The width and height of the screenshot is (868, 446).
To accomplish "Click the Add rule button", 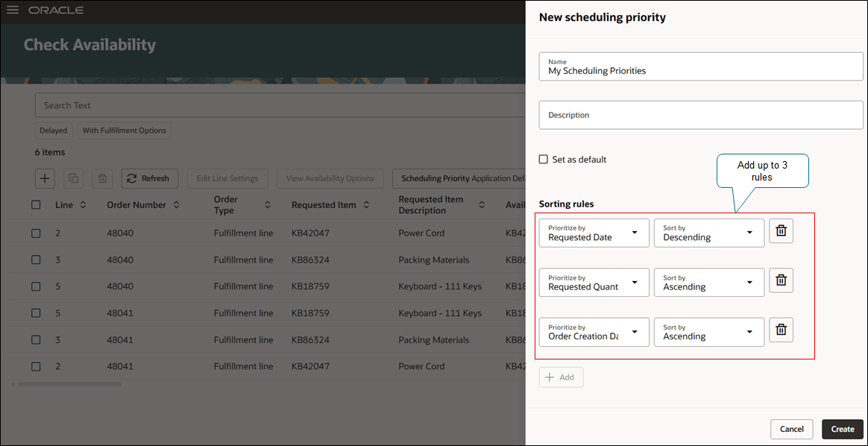I will tap(561, 377).
